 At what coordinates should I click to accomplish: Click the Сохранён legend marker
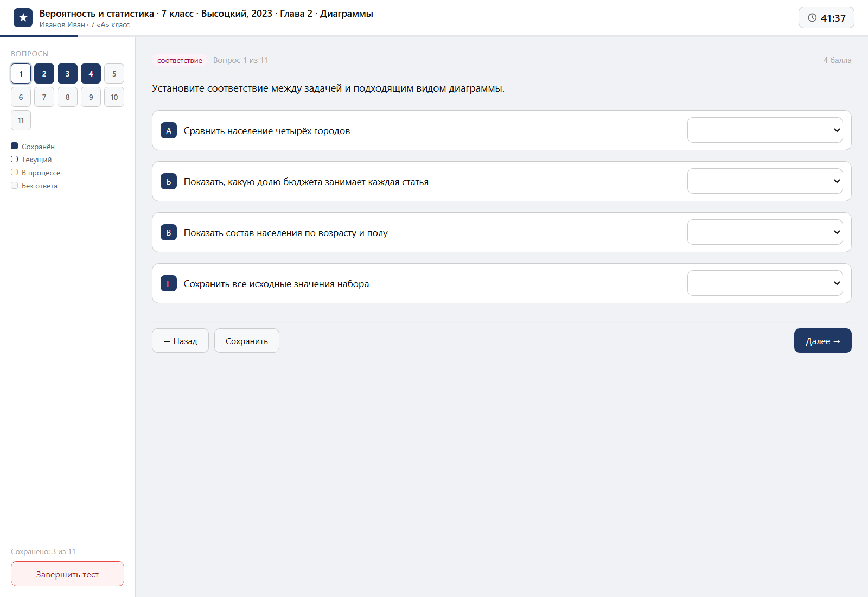[x=15, y=146]
